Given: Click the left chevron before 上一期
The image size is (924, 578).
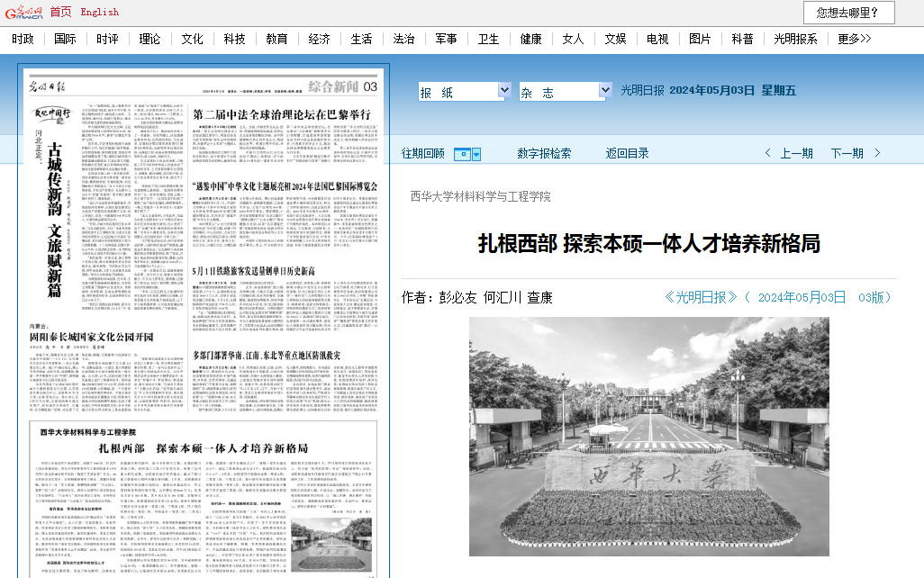Looking at the screenshot, I should [x=767, y=154].
